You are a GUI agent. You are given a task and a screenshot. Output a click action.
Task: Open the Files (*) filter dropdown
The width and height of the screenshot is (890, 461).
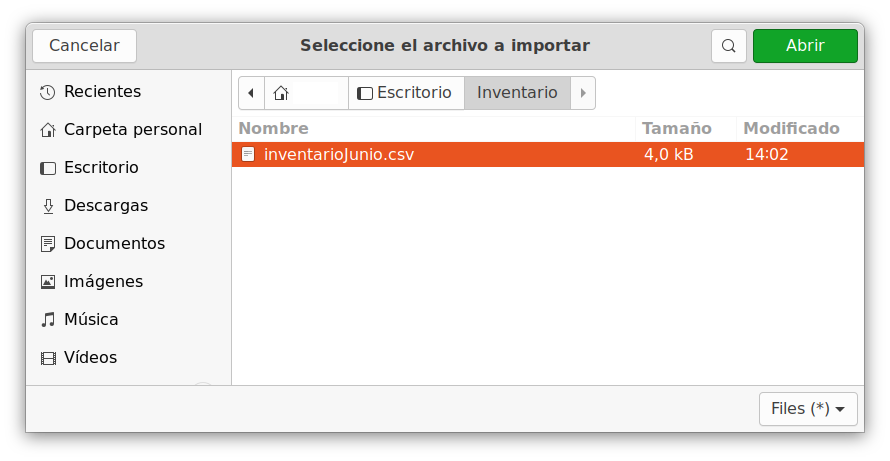(x=808, y=409)
